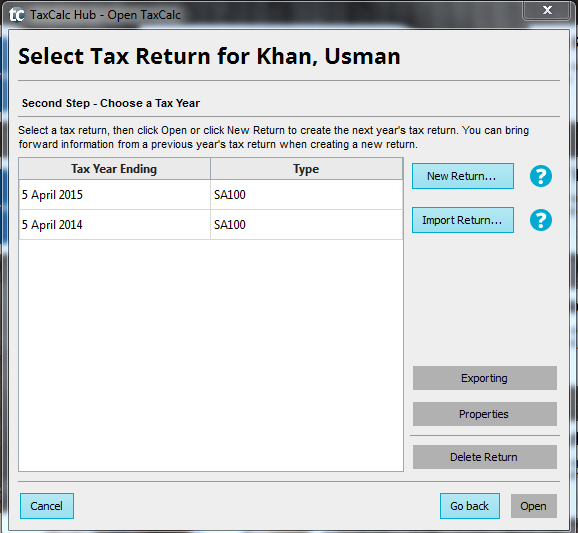
Task: Click the help icon beside Import Return
Action: tap(541, 220)
